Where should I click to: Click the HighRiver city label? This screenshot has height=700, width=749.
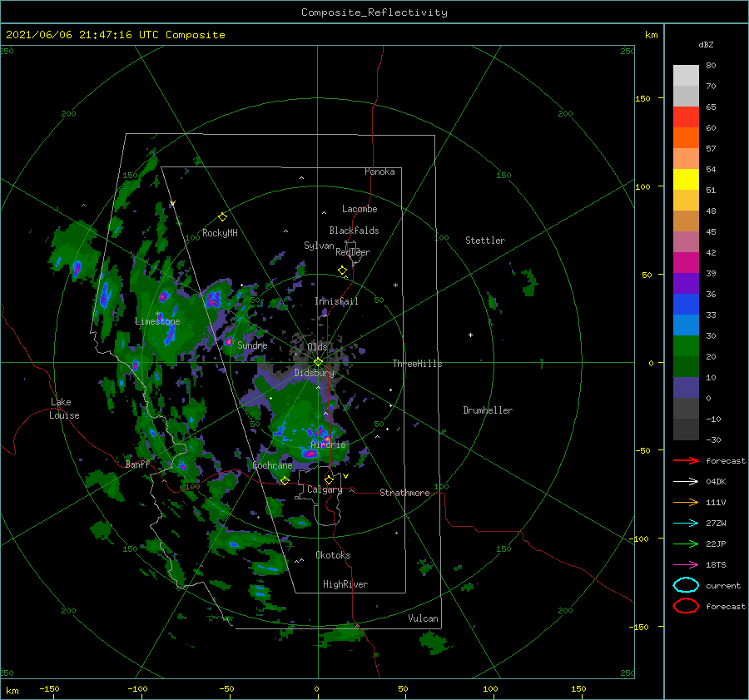345,584
